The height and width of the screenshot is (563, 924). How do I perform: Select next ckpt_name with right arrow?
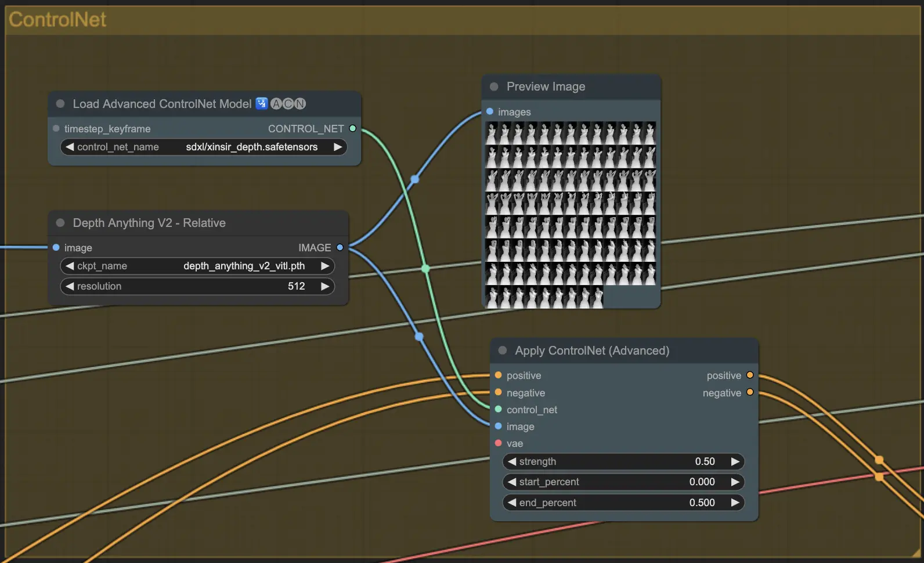(x=325, y=266)
